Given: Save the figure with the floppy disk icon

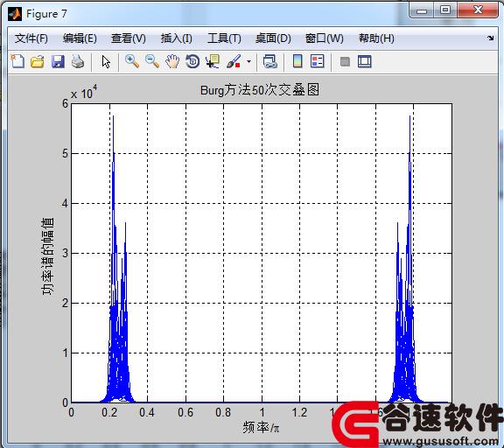Looking at the screenshot, I should tap(58, 61).
